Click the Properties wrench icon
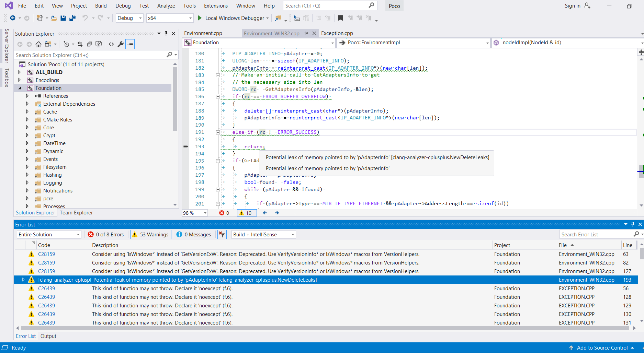This screenshot has width=644, height=353. click(x=121, y=44)
